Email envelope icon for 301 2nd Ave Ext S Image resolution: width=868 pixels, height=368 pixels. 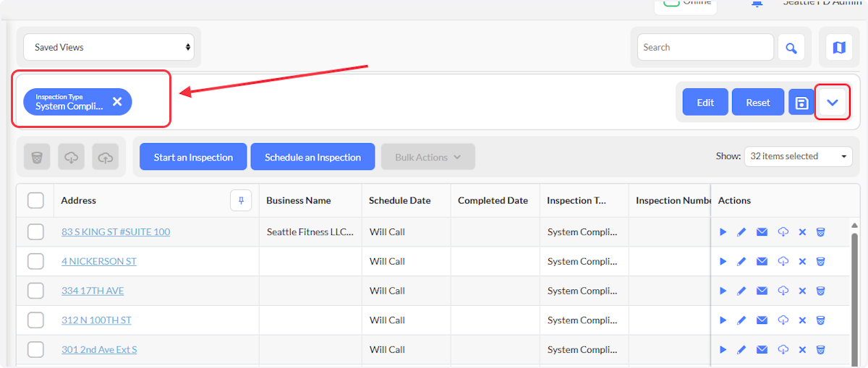pos(762,349)
